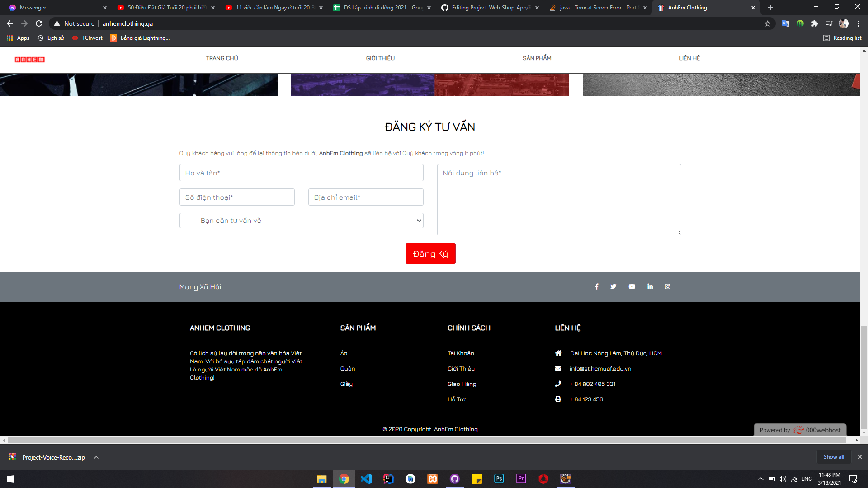This screenshot has width=868, height=488.
Task: Open the Giầy footer link
Action: 346,384
